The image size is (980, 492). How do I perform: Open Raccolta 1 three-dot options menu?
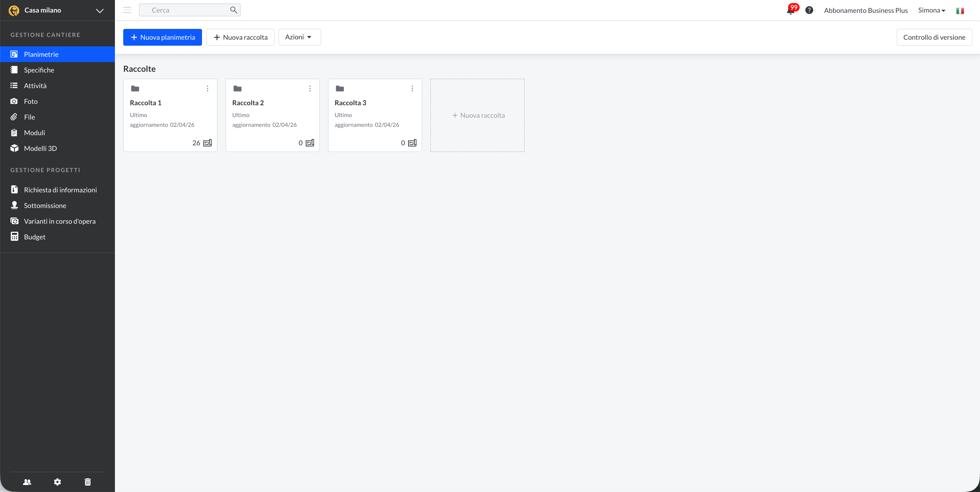tap(207, 89)
